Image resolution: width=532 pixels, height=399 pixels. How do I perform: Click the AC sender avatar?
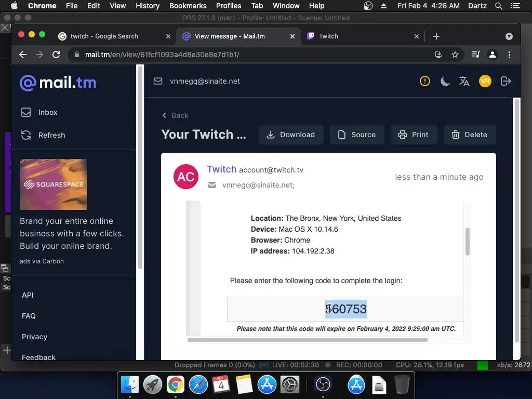[x=186, y=177]
